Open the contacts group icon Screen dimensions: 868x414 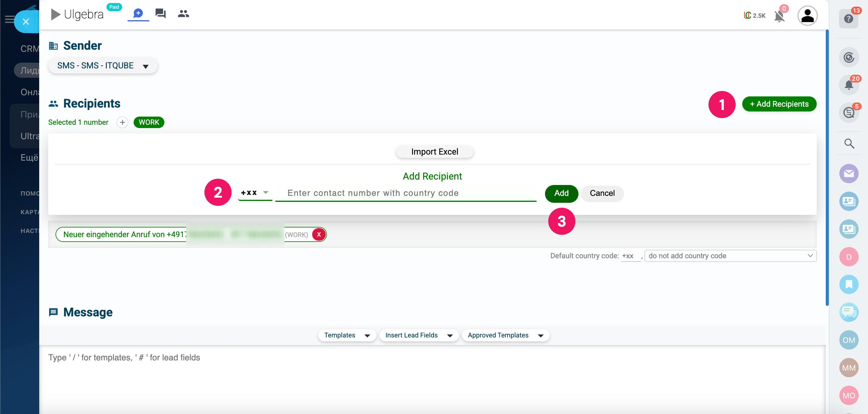[x=183, y=14]
